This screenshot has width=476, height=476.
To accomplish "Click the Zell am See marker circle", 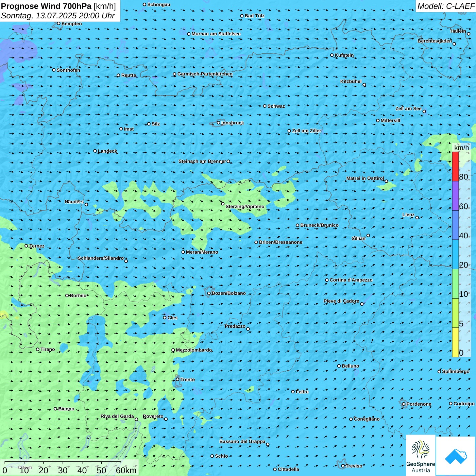I will coord(424,111).
